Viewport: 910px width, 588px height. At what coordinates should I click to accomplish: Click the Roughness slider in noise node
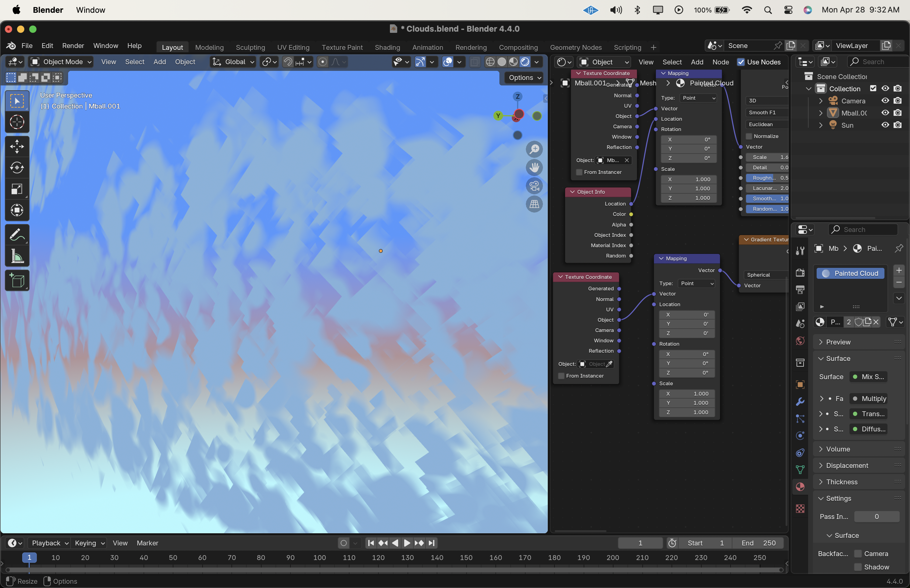coord(766,178)
